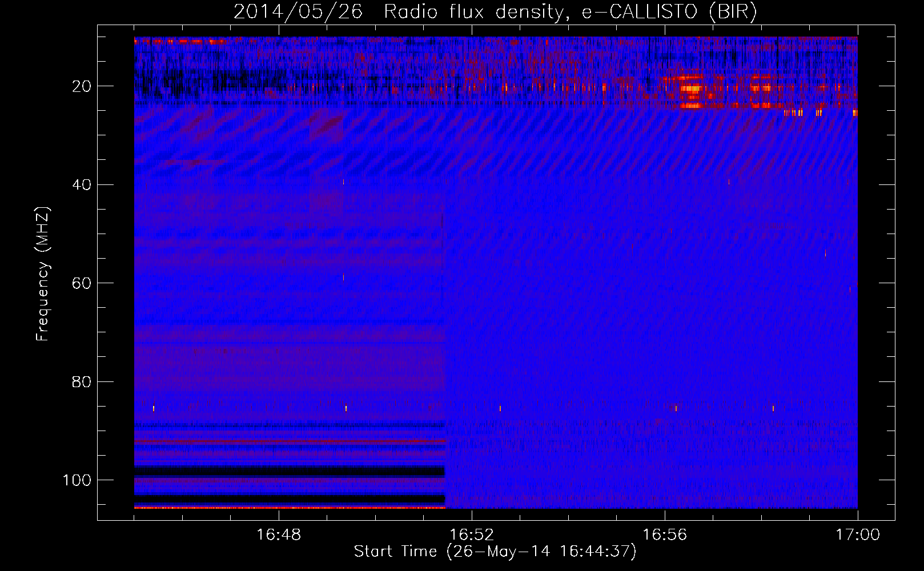
Task: Click the 16:48 time tick label
Action: point(279,534)
